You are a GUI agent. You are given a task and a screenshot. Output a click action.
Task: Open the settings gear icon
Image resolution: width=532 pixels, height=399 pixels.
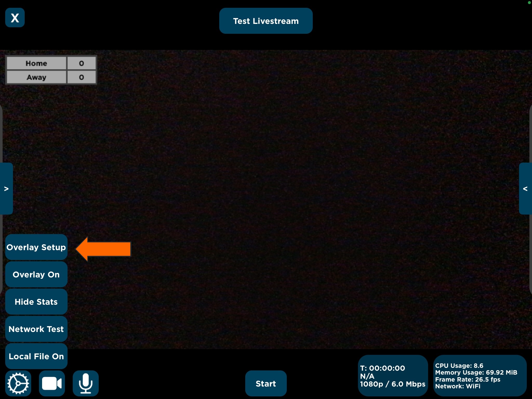(18, 383)
